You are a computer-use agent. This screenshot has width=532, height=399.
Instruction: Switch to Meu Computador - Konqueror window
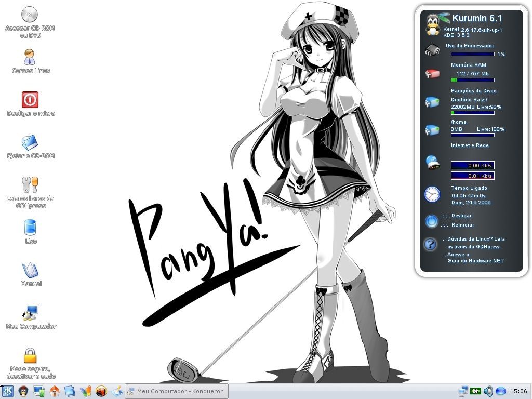pos(177,391)
